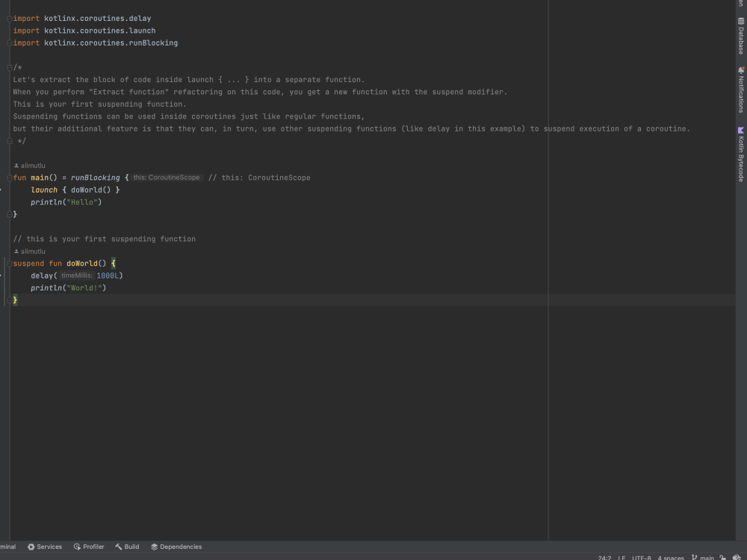Open the Dependencies tool window
This screenshot has width=747, height=560.
click(x=176, y=547)
